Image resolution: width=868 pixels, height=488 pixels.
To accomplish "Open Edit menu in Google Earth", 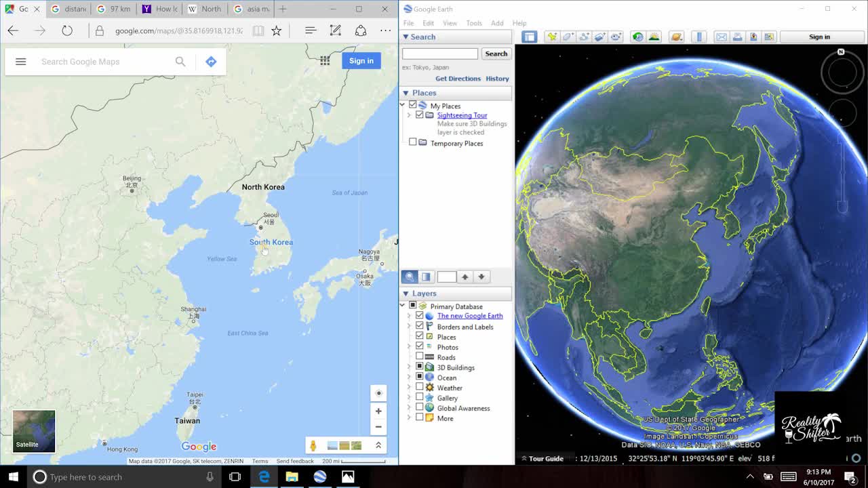I will tap(429, 23).
